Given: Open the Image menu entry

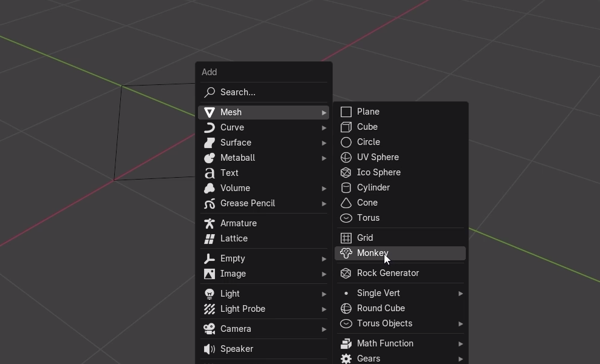Looking at the screenshot, I should [264, 274].
